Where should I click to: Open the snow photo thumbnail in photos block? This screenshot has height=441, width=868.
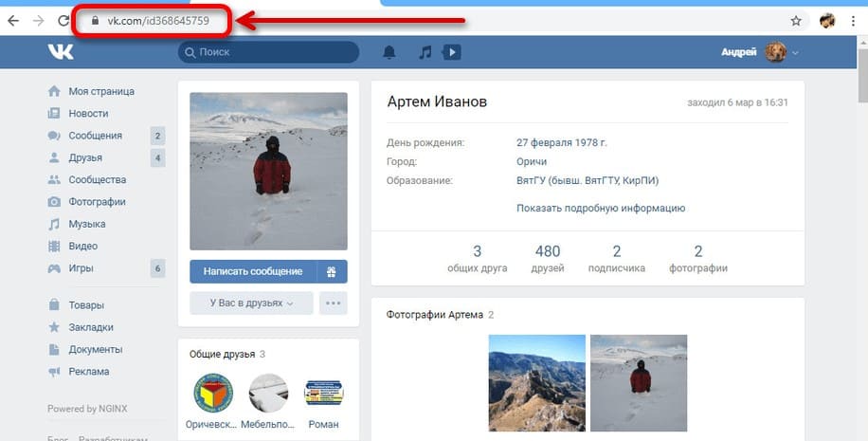tap(639, 383)
